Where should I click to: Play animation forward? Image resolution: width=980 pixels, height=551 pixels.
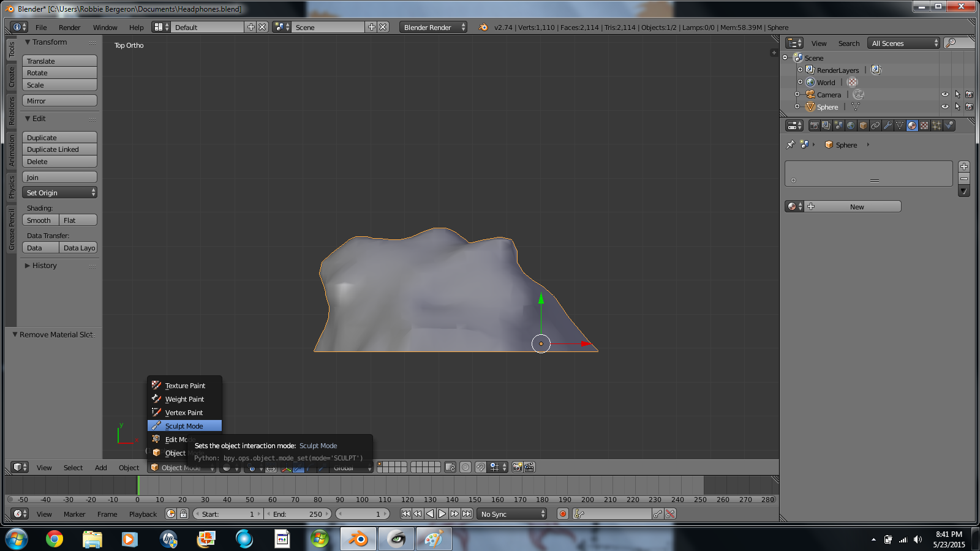coord(442,514)
